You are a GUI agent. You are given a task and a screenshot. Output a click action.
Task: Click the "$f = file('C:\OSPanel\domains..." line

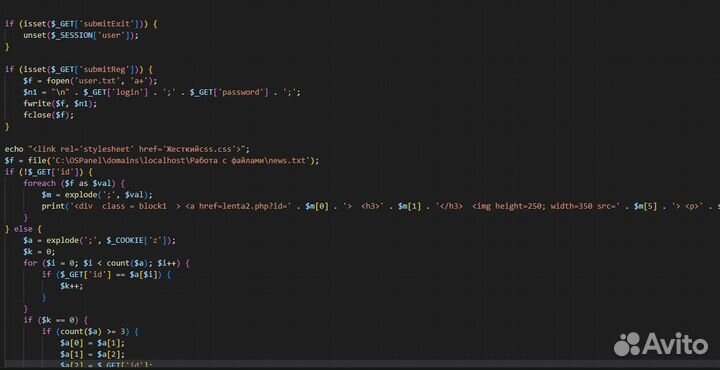point(162,161)
